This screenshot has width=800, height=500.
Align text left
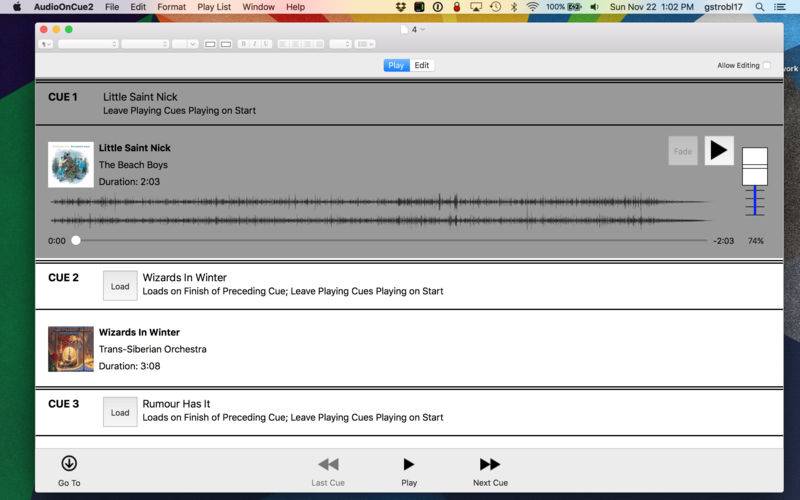(284, 44)
